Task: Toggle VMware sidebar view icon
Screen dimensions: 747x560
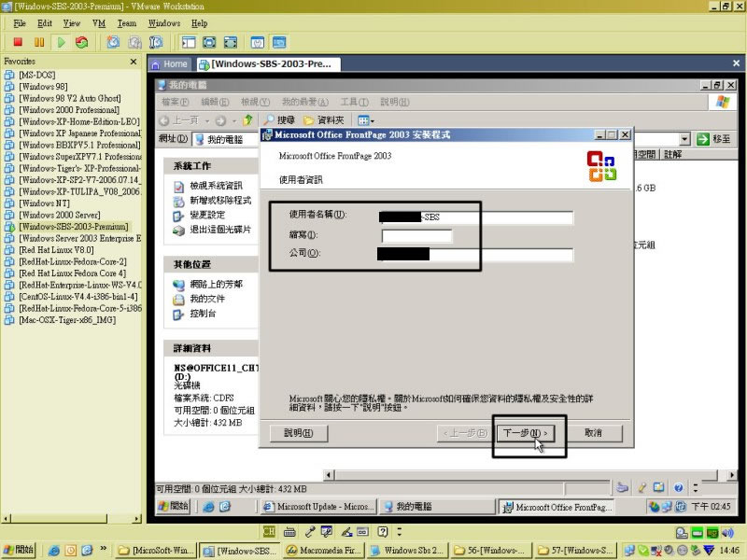Action: point(189,42)
